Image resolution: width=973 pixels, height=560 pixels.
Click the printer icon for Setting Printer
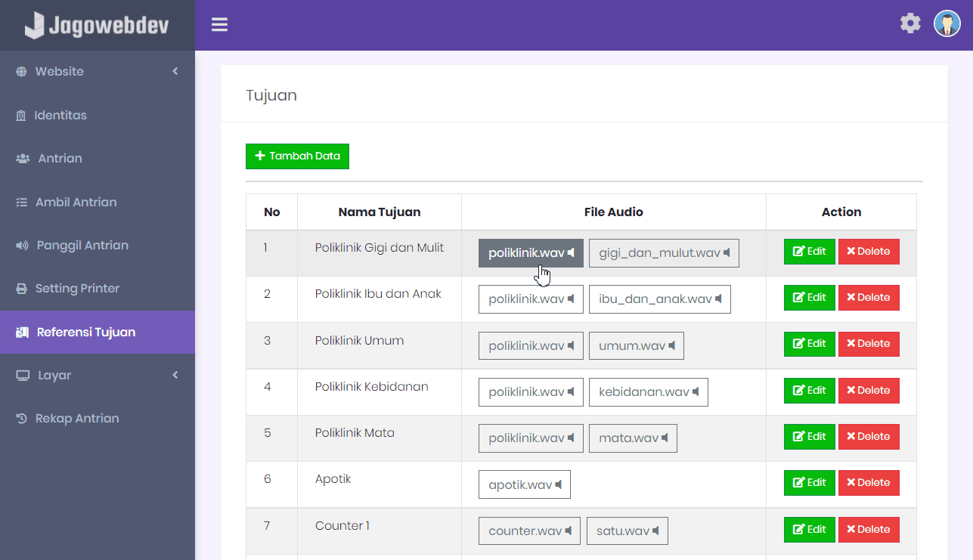pyautogui.click(x=21, y=289)
